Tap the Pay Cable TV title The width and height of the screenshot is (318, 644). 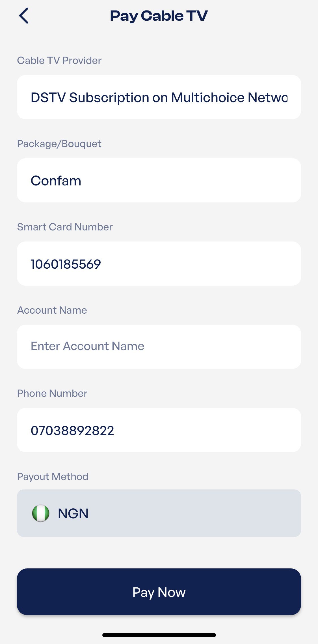coord(159,16)
